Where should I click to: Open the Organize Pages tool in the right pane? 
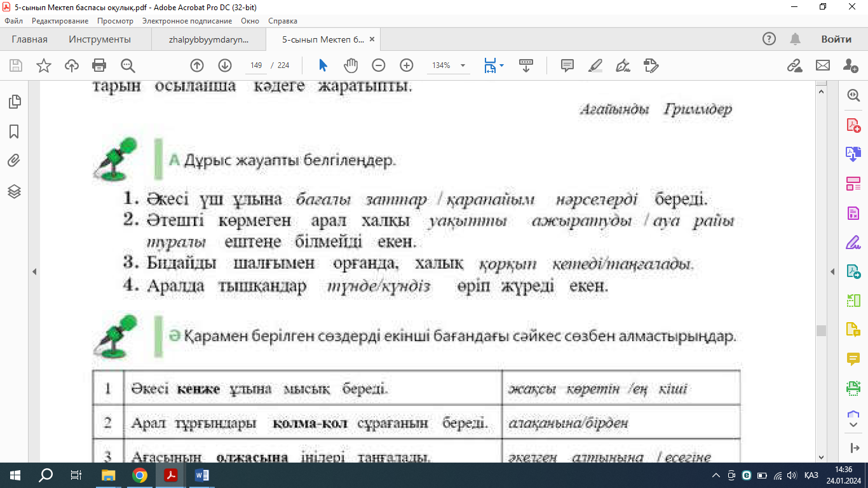click(x=853, y=184)
